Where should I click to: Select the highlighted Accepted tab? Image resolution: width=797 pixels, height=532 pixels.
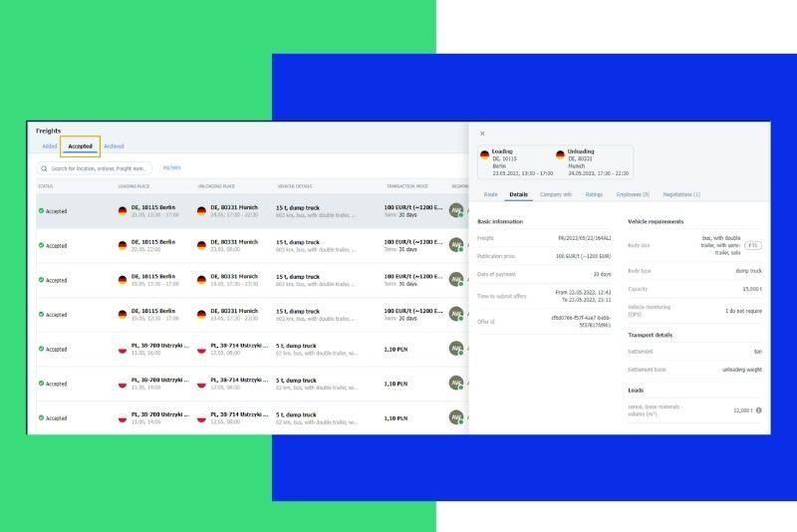click(80, 146)
